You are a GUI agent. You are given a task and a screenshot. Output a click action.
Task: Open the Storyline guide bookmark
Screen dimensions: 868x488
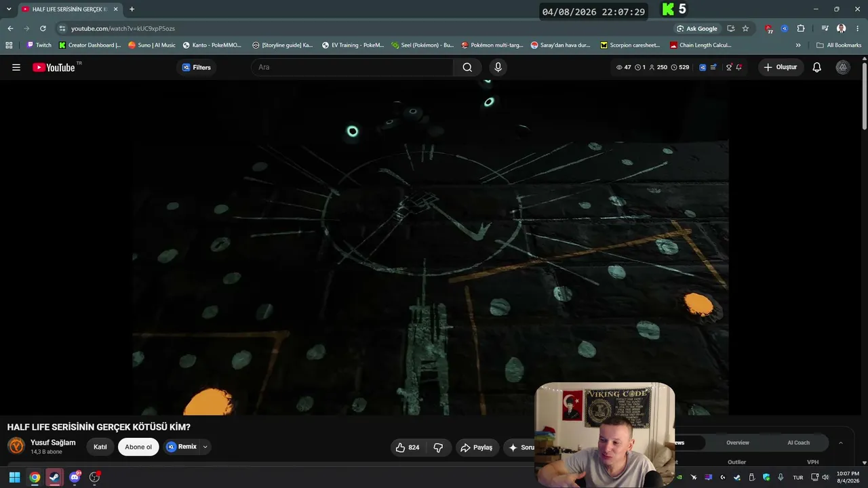[282, 45]
